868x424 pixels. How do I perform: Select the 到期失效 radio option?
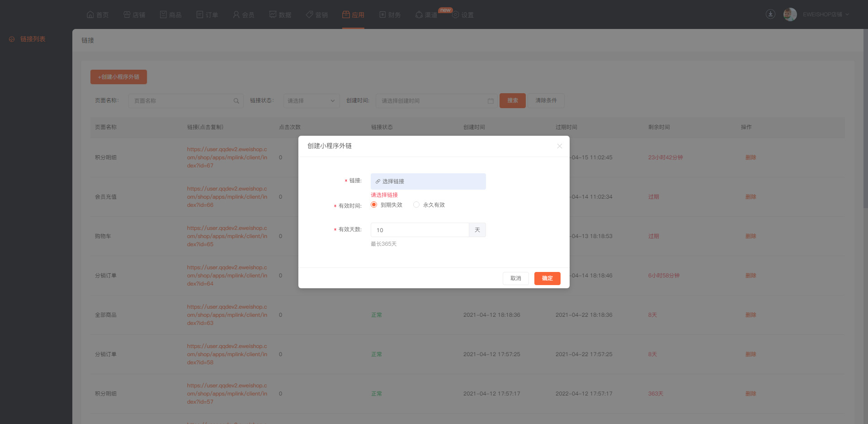374,205
